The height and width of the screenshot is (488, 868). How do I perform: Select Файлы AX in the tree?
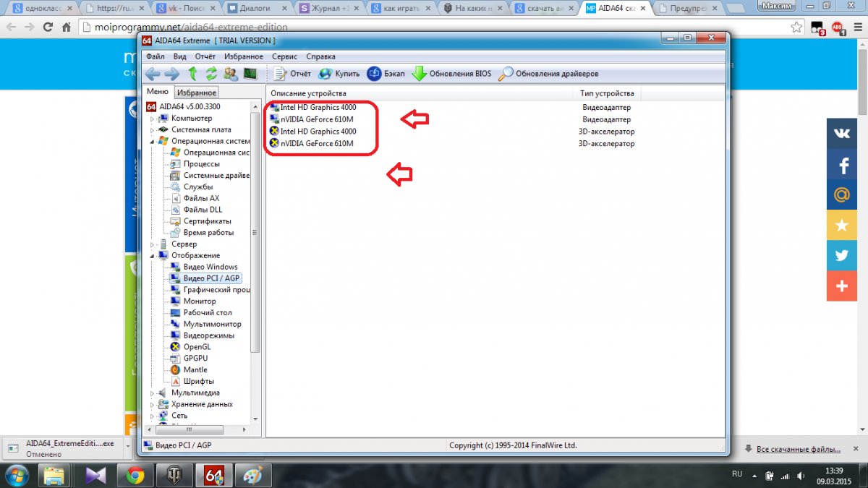201,198
